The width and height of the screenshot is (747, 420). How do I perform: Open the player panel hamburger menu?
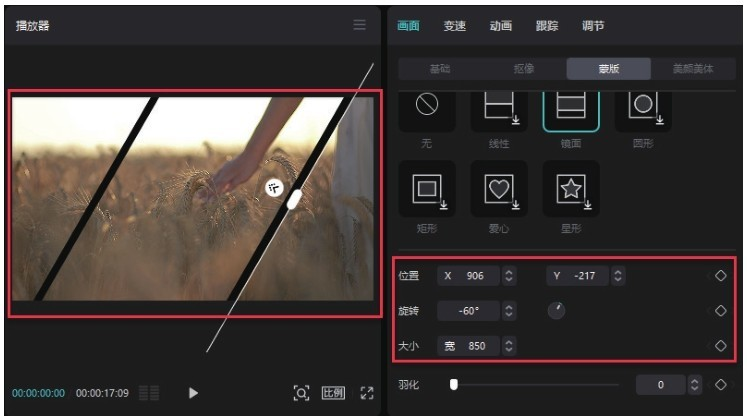(359, 25)
